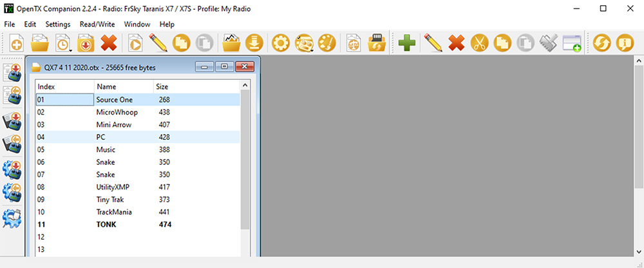The width and height of the screenshot is (644, 268).
Task: Open the Help menu
Action: 167,24
